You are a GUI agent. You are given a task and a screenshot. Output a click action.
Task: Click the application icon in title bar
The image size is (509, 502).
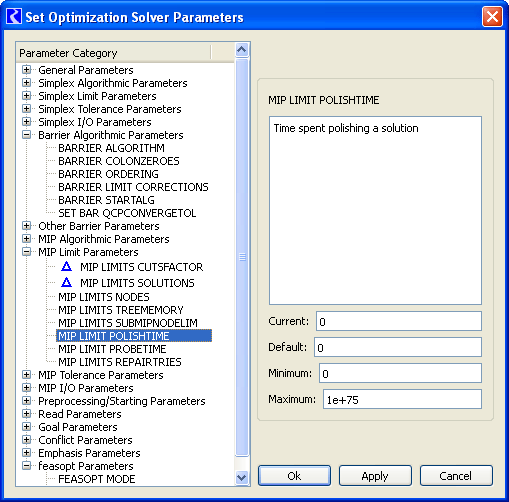[x=14, y=16]
